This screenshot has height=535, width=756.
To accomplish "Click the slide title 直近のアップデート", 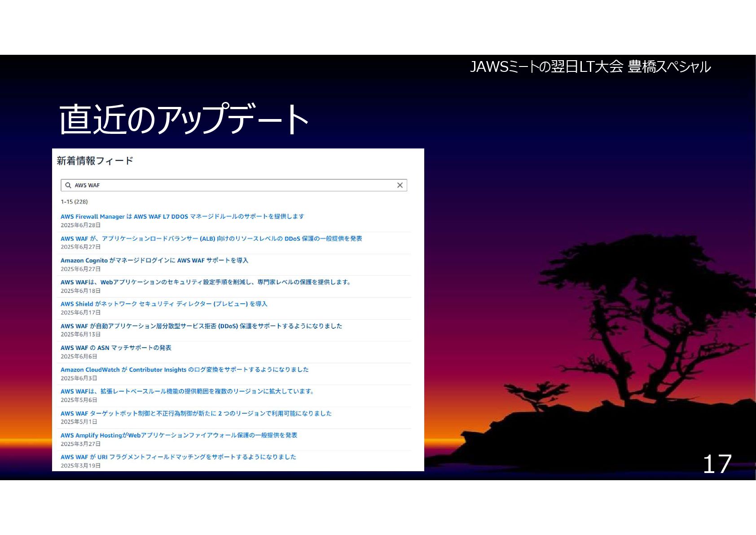I will pos(184,119).
